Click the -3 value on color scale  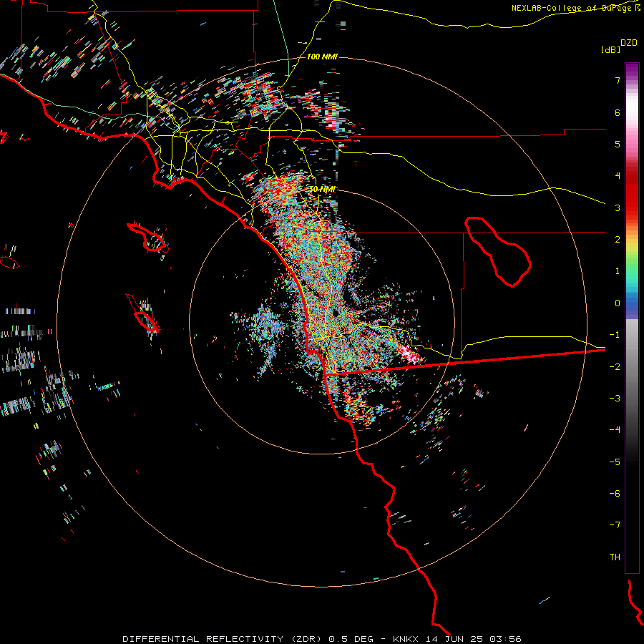point(615,399)
